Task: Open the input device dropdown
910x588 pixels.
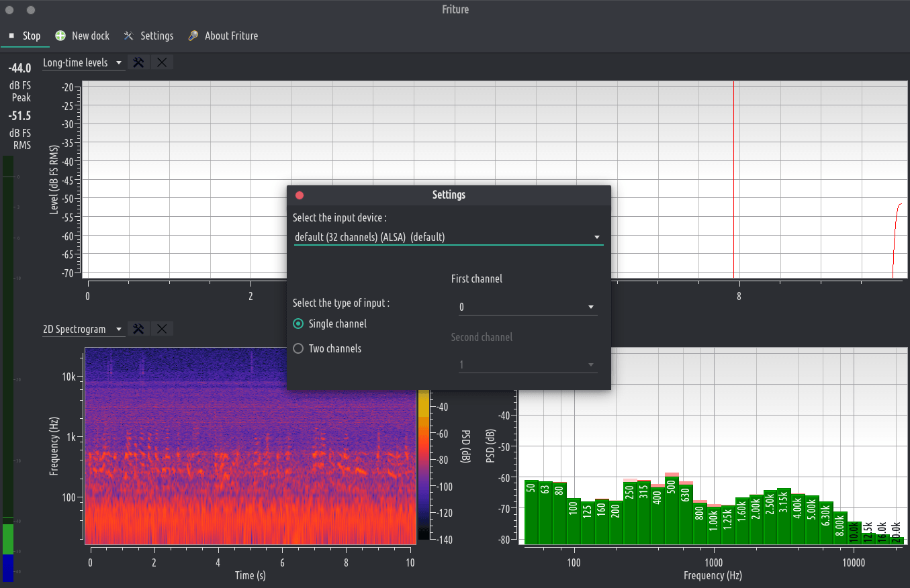Action: 449,237
